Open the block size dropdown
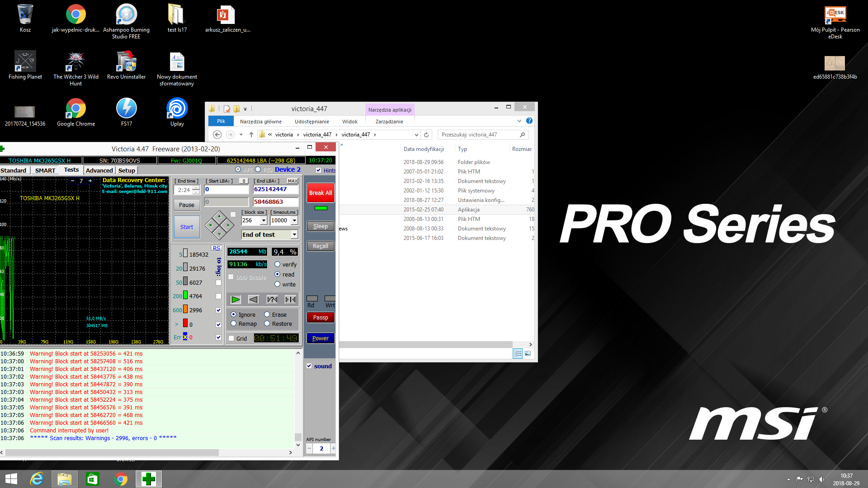The image size is (868, 488). (x=264, y=221)
